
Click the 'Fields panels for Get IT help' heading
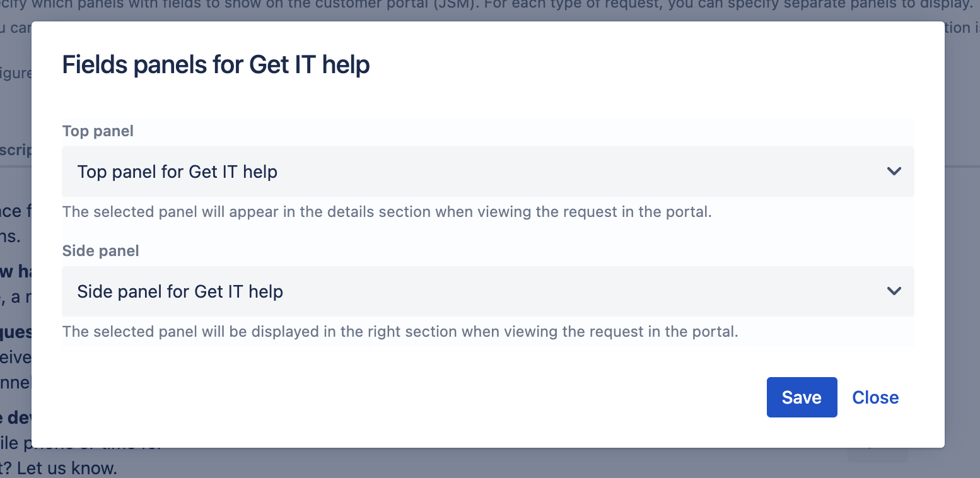(x=216, y=65)
